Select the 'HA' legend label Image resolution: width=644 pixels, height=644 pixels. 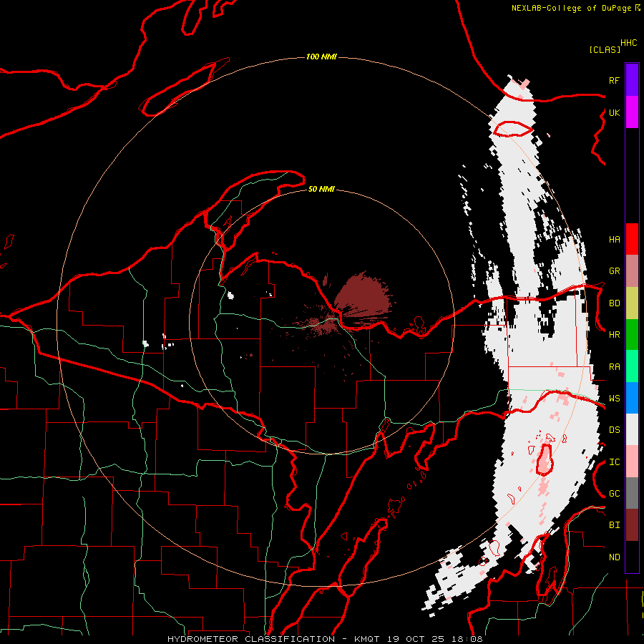coord(614,239)
